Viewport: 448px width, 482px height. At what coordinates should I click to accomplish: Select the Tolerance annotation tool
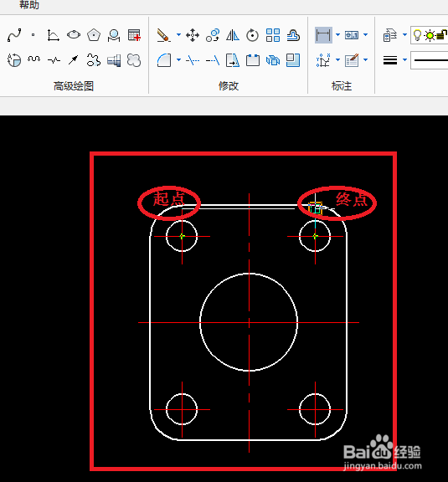point(352,35)
